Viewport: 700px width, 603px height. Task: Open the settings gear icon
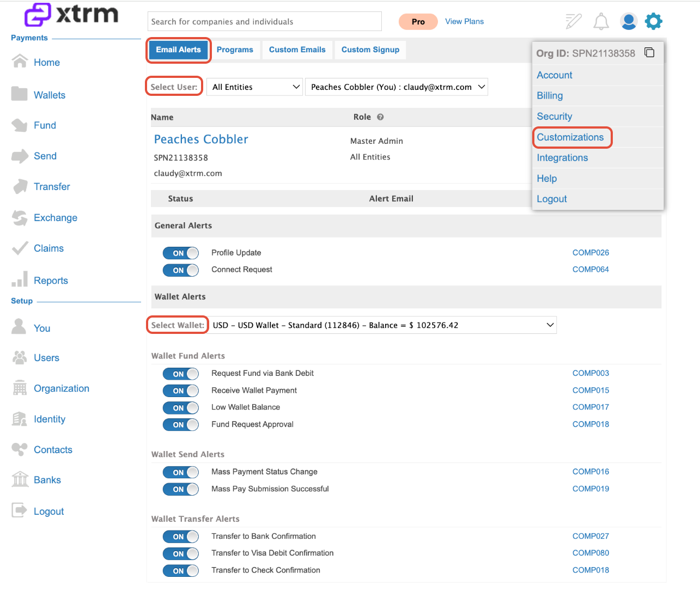(x=654, y=21)
